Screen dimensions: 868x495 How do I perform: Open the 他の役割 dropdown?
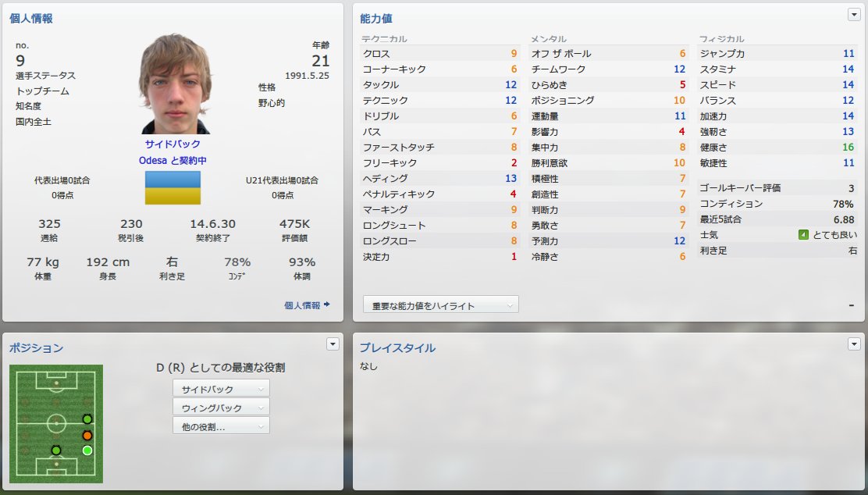221,426
